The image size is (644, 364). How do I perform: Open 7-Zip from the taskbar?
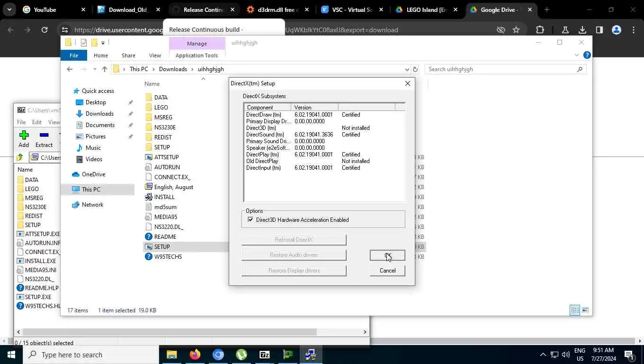[265, 355]
